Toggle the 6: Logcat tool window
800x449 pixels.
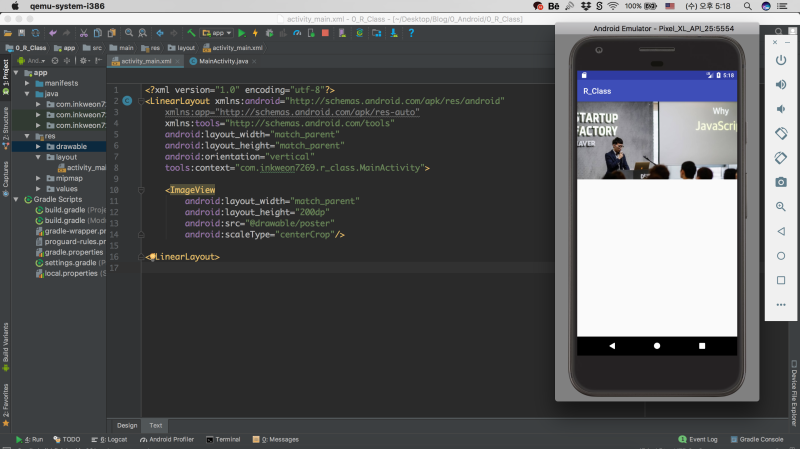click(109, 439)
